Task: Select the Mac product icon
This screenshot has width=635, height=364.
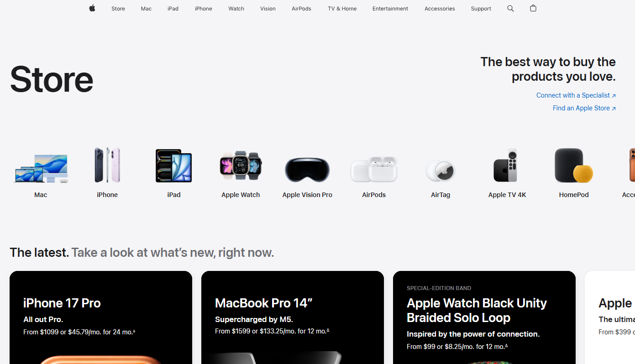Action: pos(41,168)
